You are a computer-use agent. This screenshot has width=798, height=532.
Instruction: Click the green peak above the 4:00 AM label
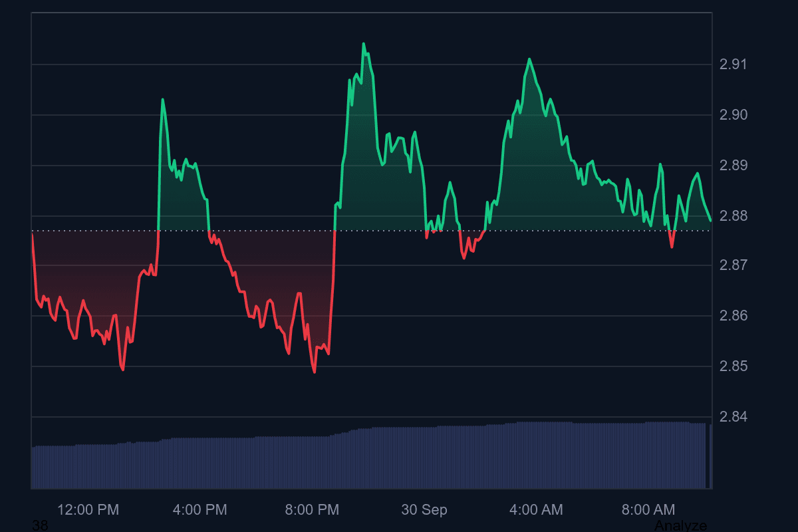(529, 59)
